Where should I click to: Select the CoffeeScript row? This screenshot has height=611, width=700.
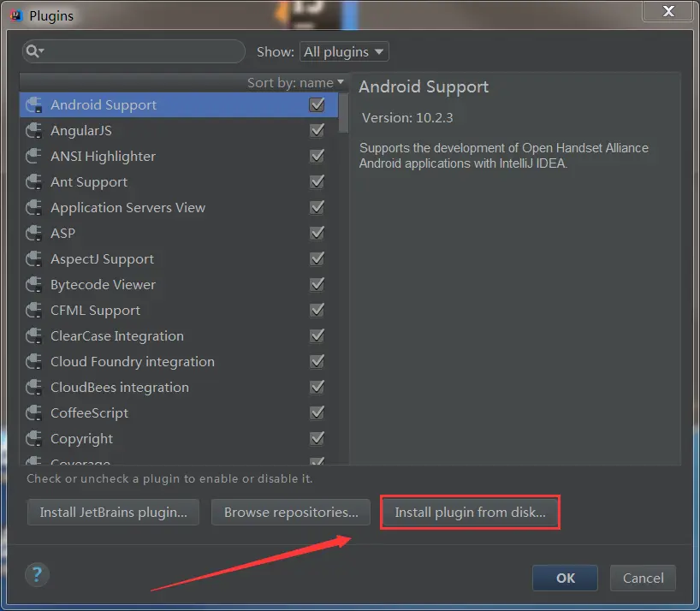click(179, 412)
